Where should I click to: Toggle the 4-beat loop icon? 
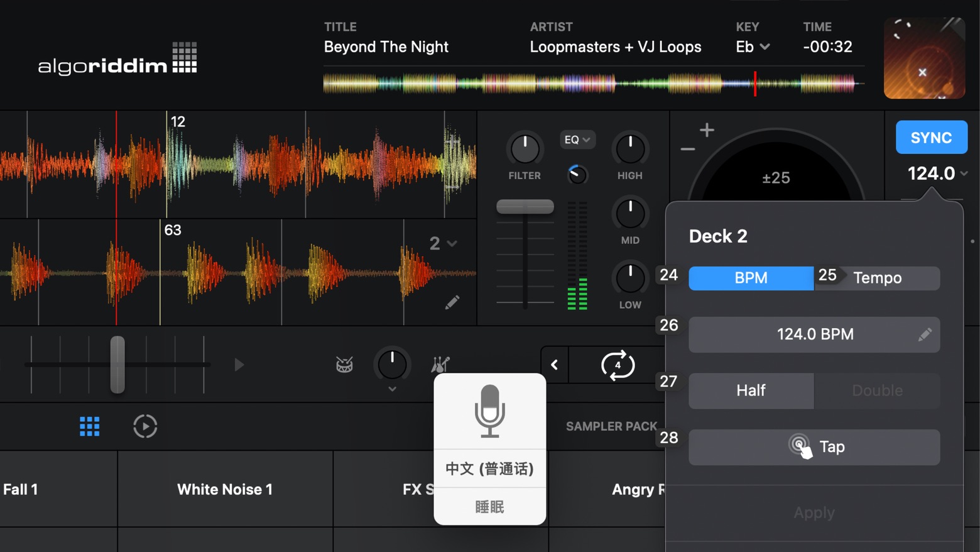[618, 365]
